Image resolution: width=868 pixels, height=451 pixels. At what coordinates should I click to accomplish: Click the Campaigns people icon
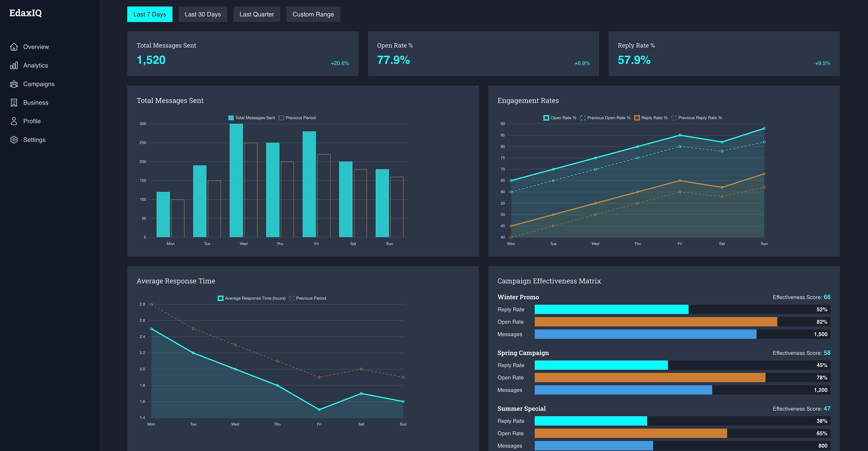coord(14,84)
